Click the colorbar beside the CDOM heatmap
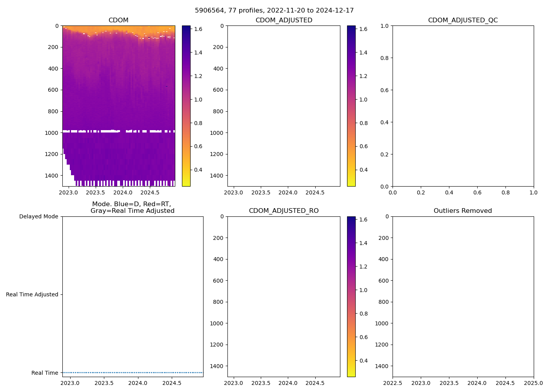Viewport: 549px width, 392px height. click(186, 106)
